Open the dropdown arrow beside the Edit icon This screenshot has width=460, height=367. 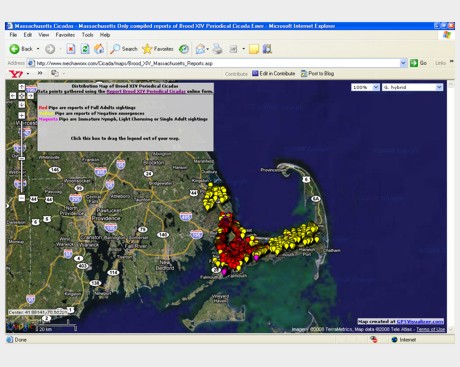pyautogui.click(x=243, y=49)
